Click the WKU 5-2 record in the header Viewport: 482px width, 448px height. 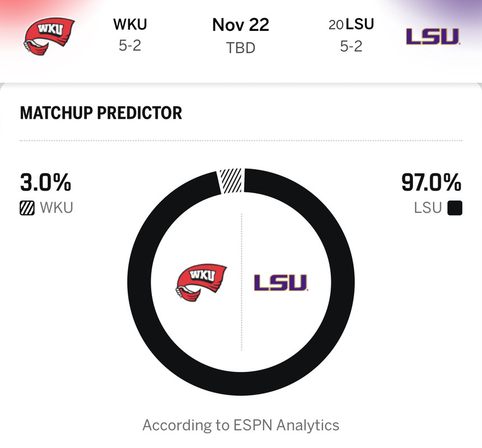click(x=130, y=46)
